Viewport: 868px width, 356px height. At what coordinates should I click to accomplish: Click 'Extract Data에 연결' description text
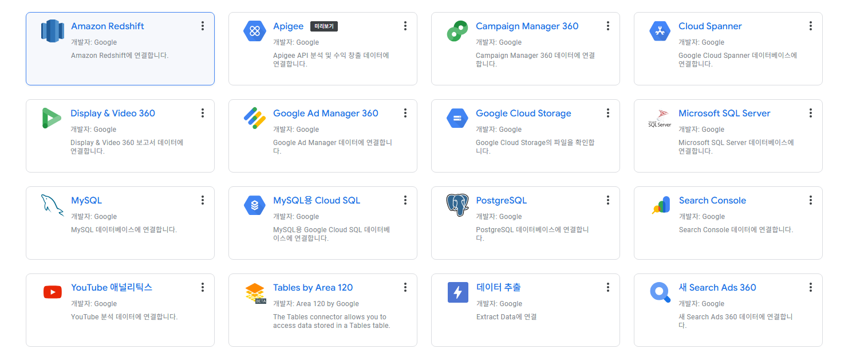pos(506,317)
